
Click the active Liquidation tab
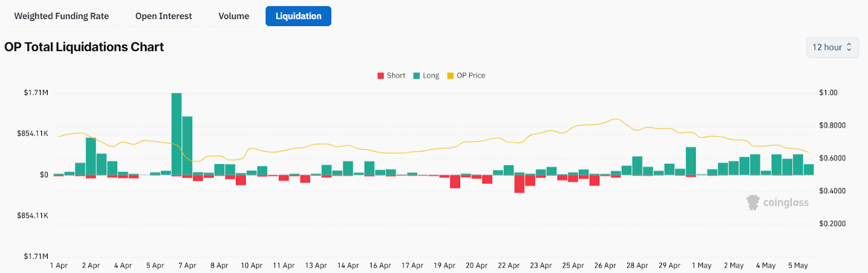pos(298,16)
